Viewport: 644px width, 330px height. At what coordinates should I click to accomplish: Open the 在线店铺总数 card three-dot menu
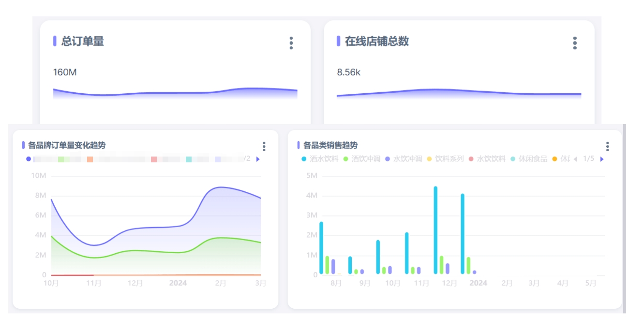tap(574, 43)
